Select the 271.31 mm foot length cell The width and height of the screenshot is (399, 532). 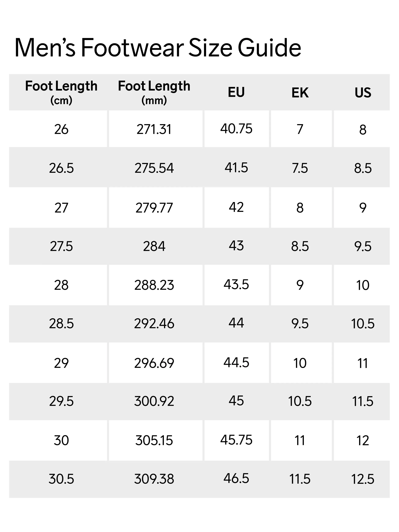pyautogui.click(x=154, y=129)
